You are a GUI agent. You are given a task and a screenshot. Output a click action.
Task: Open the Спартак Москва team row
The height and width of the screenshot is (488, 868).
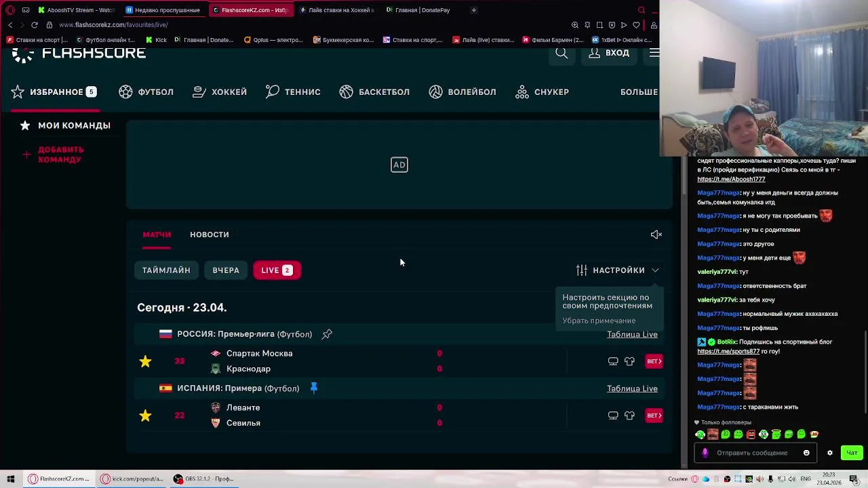[x=259, y=353]
